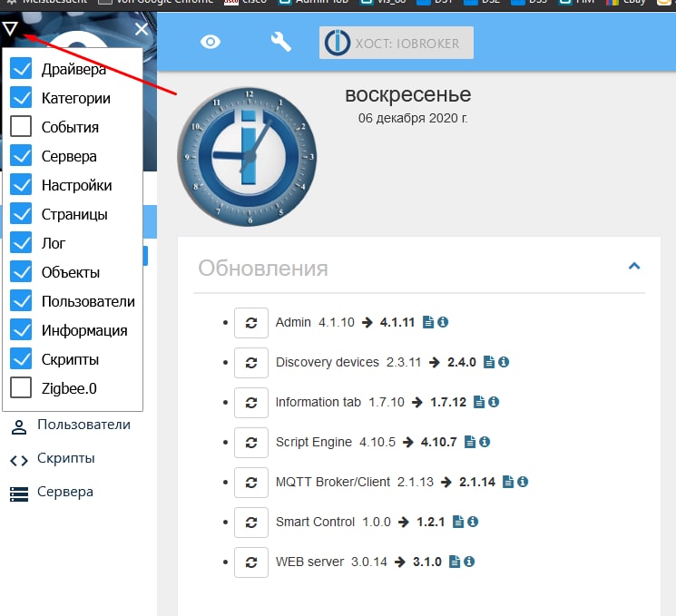
Task: Click the Smart Control name text
Action: click(x=315, y=522)
